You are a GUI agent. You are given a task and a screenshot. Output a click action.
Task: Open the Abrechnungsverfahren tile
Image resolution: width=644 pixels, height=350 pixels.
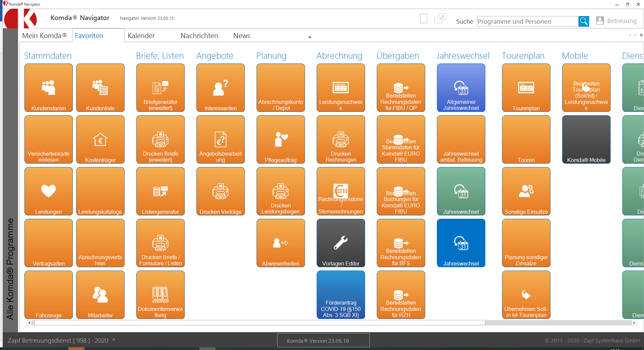pyautogui.click(x=100, y=243)
